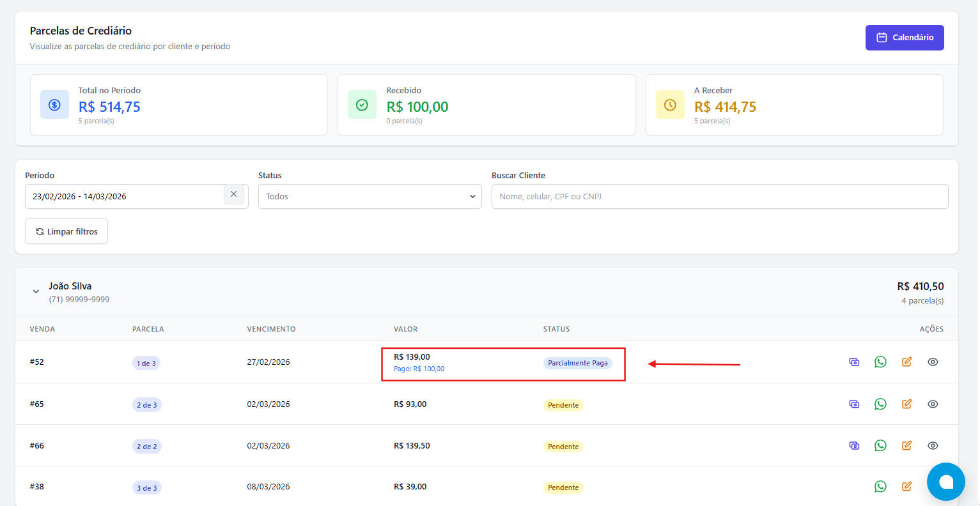Show sale #66 details with eye icon
Image resolution: width=980 pixels, height=506 pixels.
933,446
